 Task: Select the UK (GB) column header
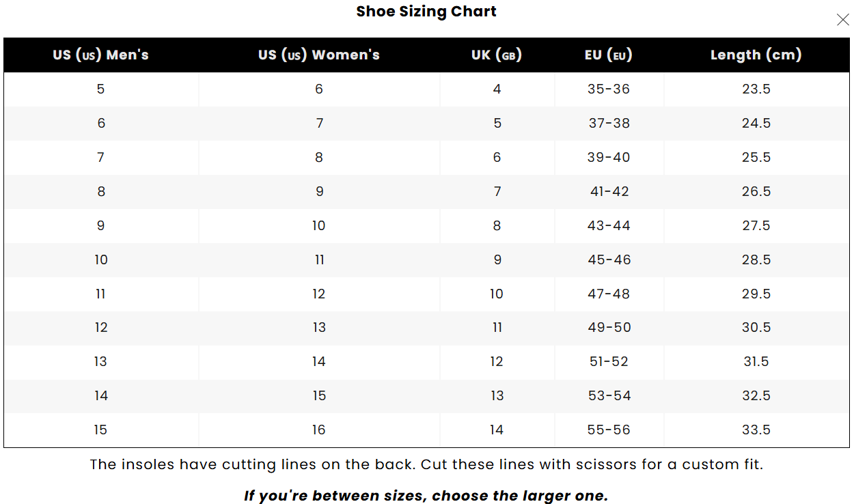pyautogui.click(x=497, y=55)
